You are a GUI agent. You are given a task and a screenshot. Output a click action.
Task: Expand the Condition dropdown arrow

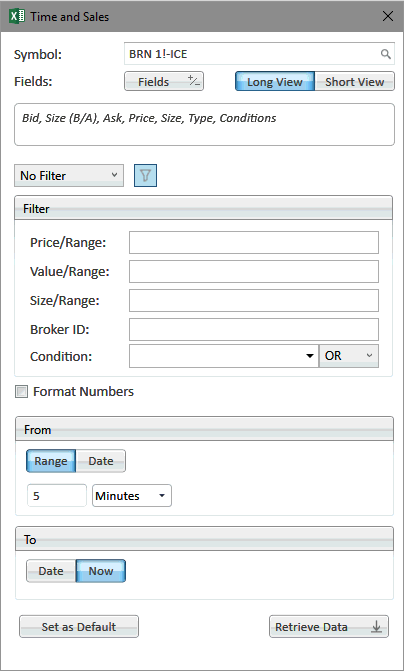click(310, 356)
